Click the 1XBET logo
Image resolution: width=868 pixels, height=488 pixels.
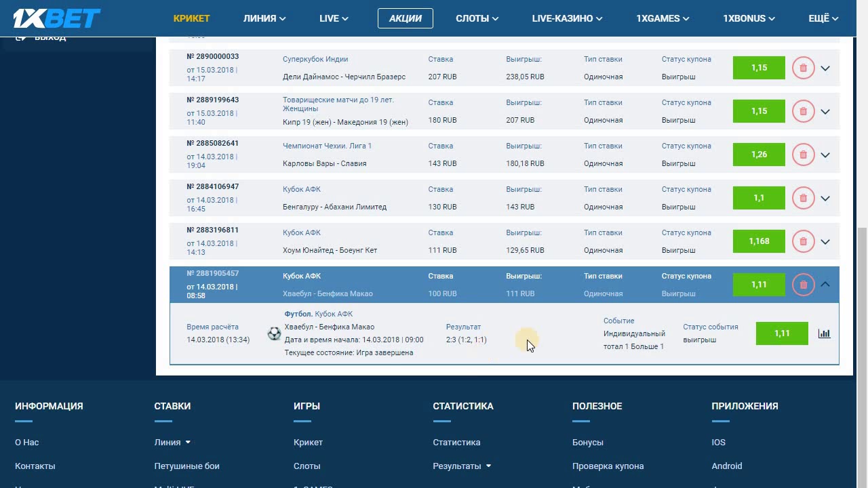click(57, 18)
